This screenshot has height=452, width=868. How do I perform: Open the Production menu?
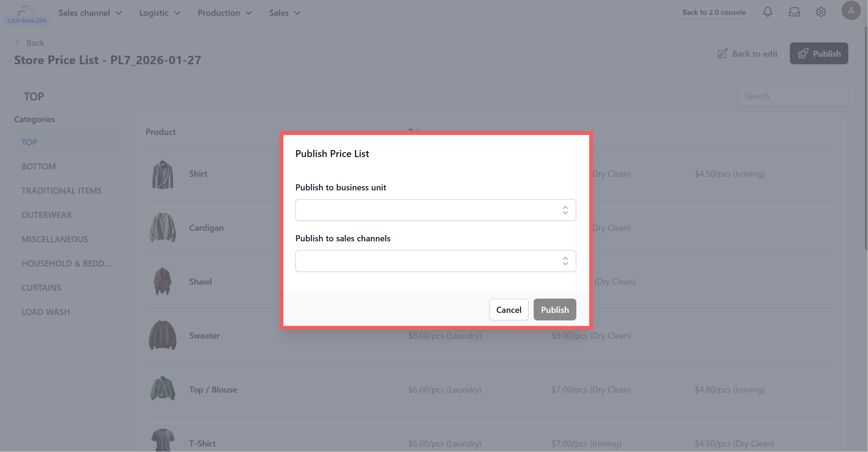(224, 13)
